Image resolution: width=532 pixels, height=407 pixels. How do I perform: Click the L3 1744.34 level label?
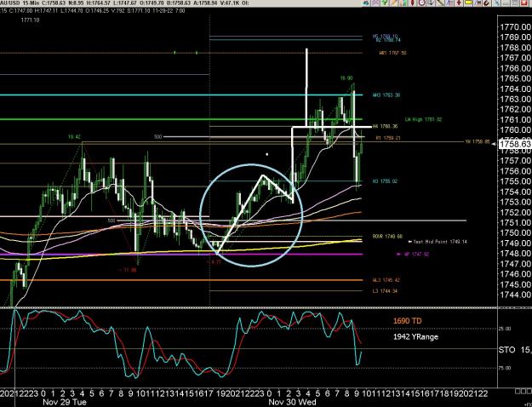pyautogui.click(x=385, y=291)
